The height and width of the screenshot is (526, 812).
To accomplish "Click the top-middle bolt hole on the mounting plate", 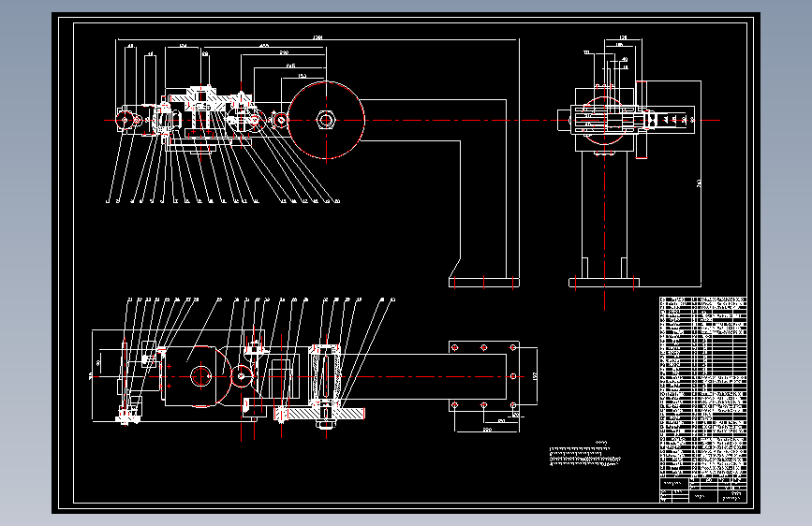I will [483, 347].
